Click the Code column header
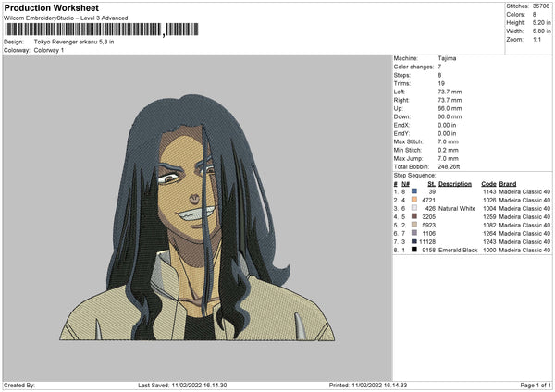555x392 pixels. click(488, 184)
